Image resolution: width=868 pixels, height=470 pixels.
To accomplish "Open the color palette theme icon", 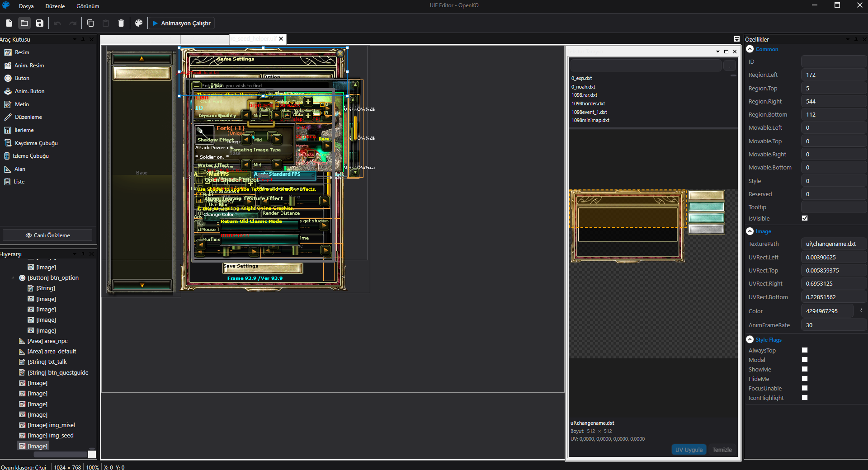I will coord(139,23).
